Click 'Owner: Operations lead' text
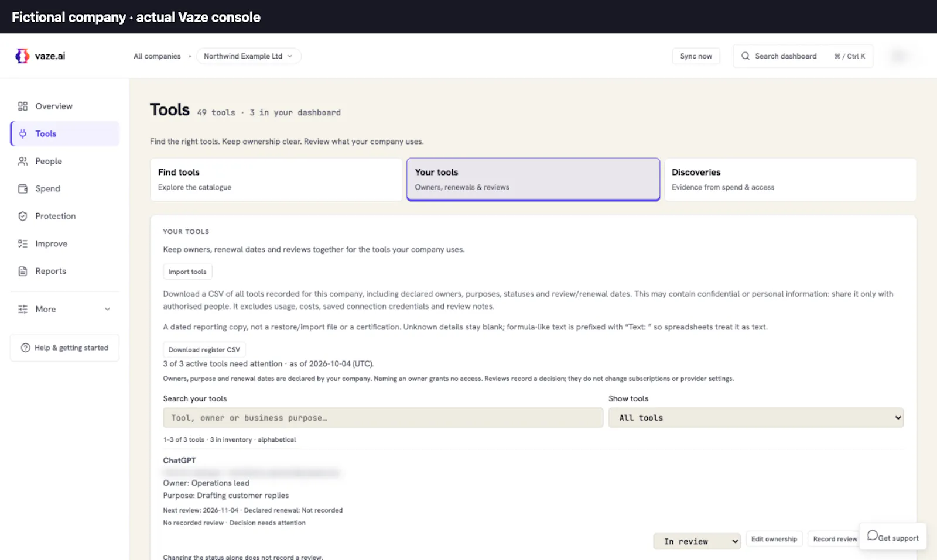Viewport: 937px width, 560px height. click(x=206, y=483)
